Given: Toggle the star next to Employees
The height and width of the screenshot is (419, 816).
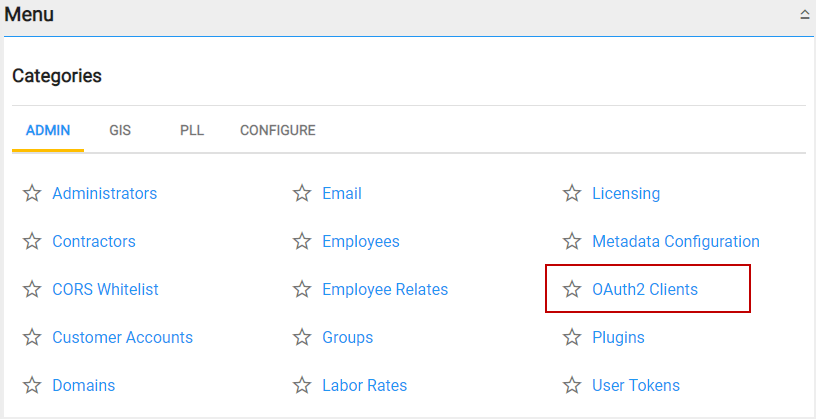Looking at the screenshot, I should (x=302, y=241).
